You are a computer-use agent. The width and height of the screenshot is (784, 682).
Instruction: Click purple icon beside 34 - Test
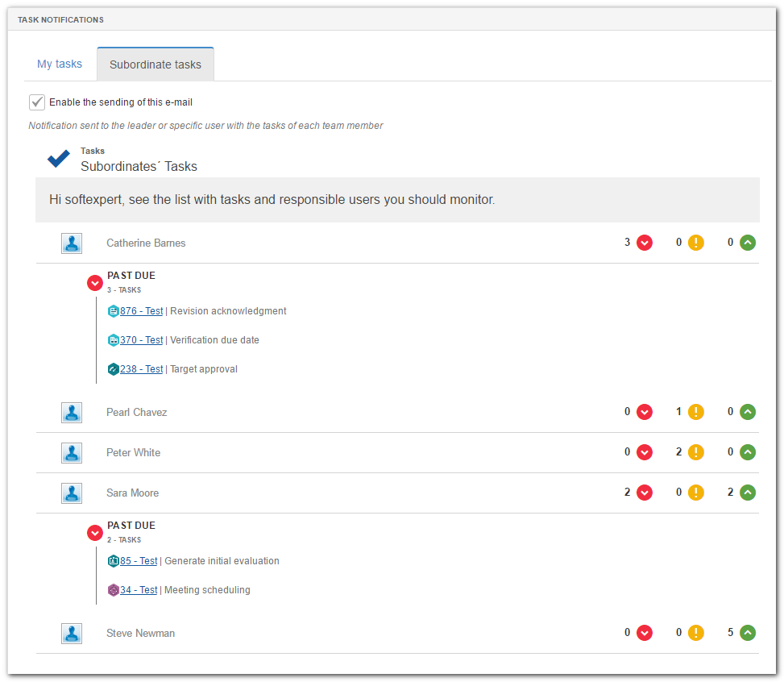[114, 590]
